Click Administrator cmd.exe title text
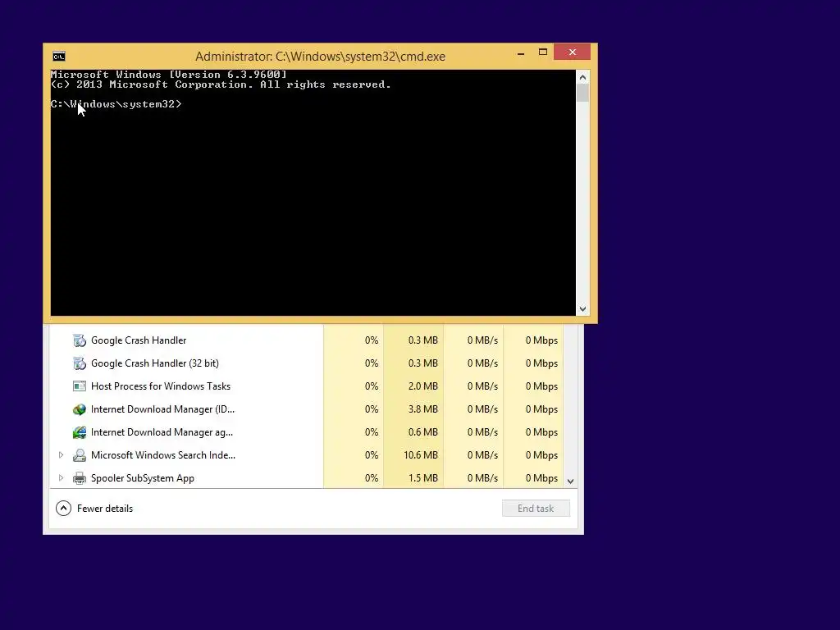Viewport: 840px width, 630px height. pos(321,57)
